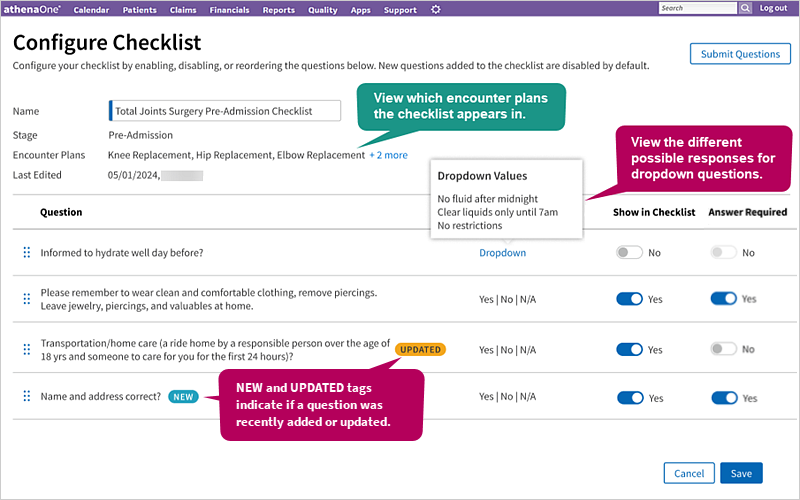Click the Submit Questions button
This screenshot has height=500, width=800.
740,54
